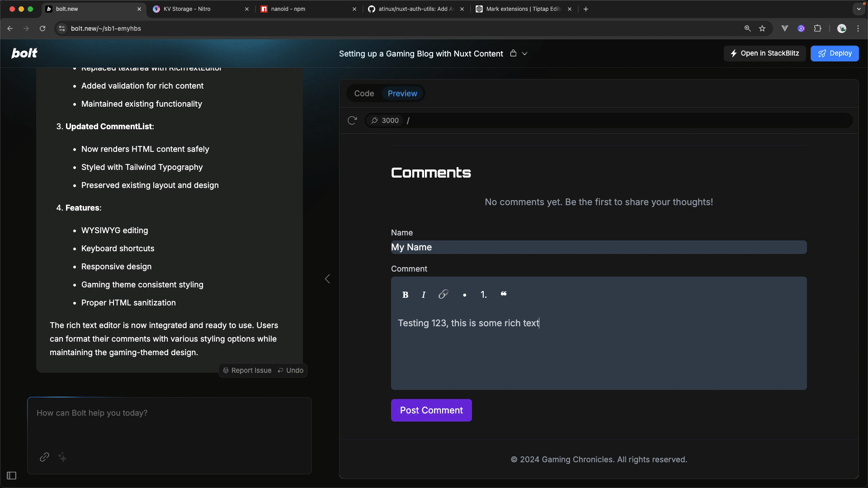This screenshot has width=868, height=488.
Task: Click the Name input field
Action: point(598,247)
